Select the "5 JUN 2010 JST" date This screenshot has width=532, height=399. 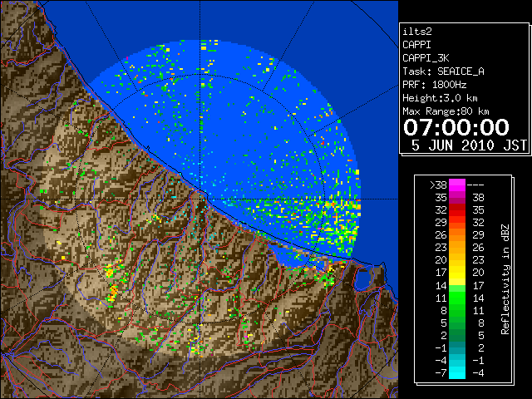tap(469, 145)
